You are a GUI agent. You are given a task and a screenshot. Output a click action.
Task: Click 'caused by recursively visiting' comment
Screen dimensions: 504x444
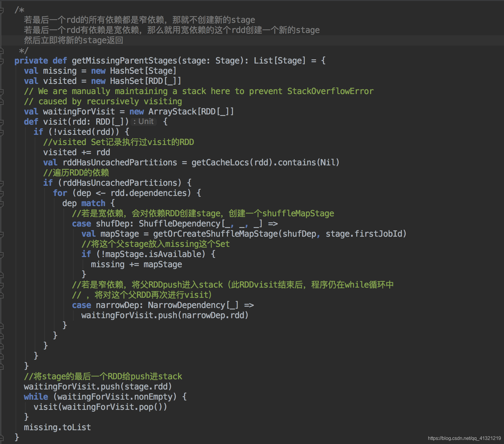point(103,102)
